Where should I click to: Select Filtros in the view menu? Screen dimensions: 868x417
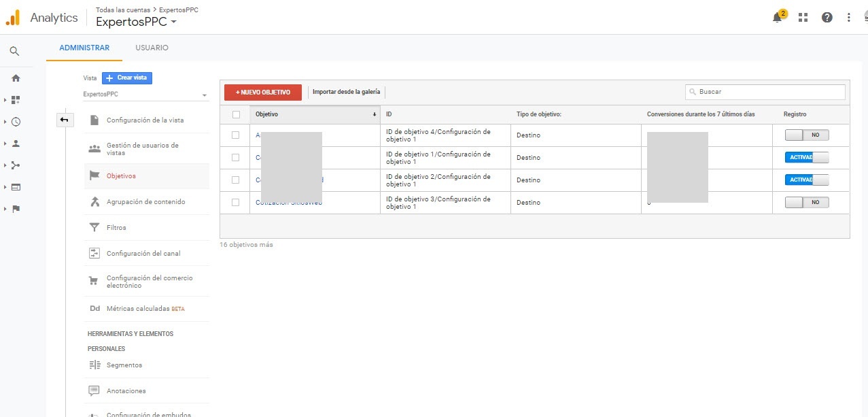[x=116, y=227]
